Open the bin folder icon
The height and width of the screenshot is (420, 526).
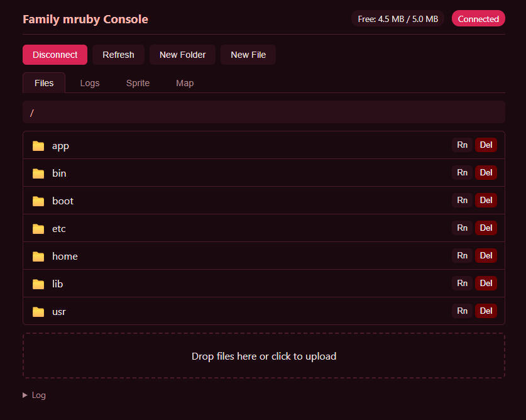click(x=38, y=174)
